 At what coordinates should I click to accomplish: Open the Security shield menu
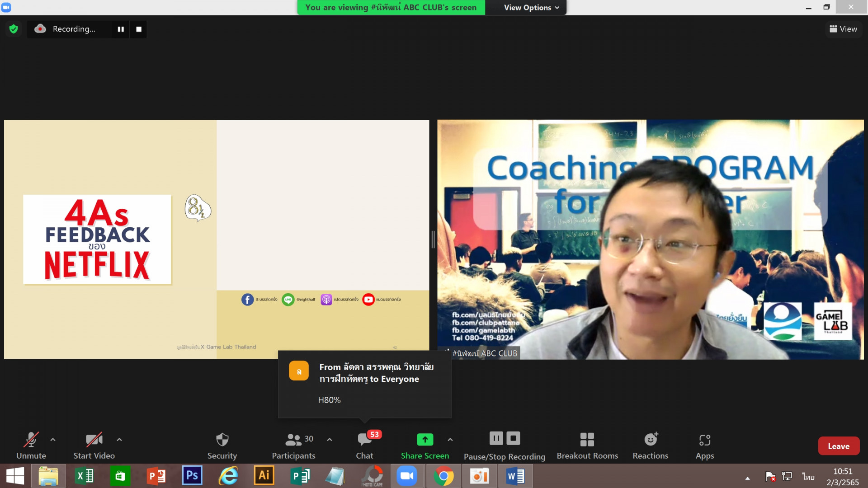tap(222, 446)
